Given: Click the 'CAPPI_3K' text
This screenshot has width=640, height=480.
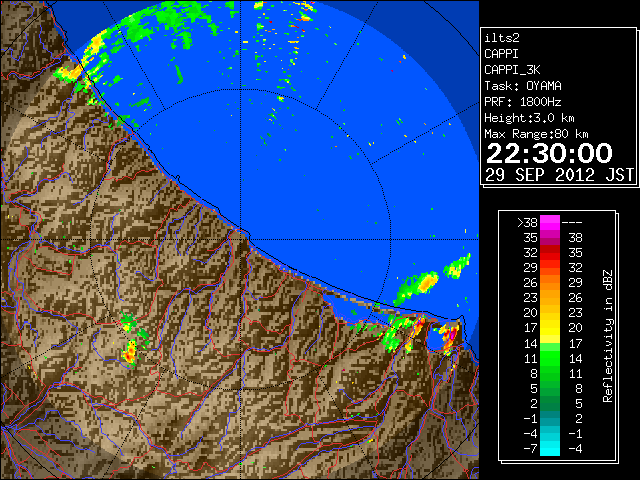Looking at the screenshot, I should pos(512,70).
